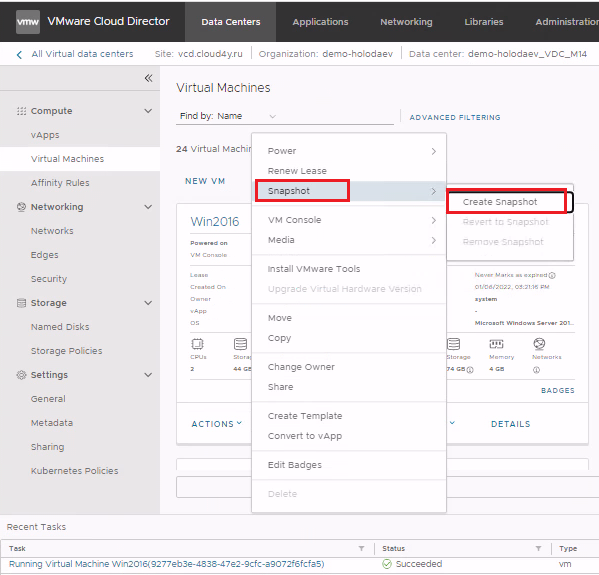
Task: Open the Libraries tab
Action: click(484, 22)
